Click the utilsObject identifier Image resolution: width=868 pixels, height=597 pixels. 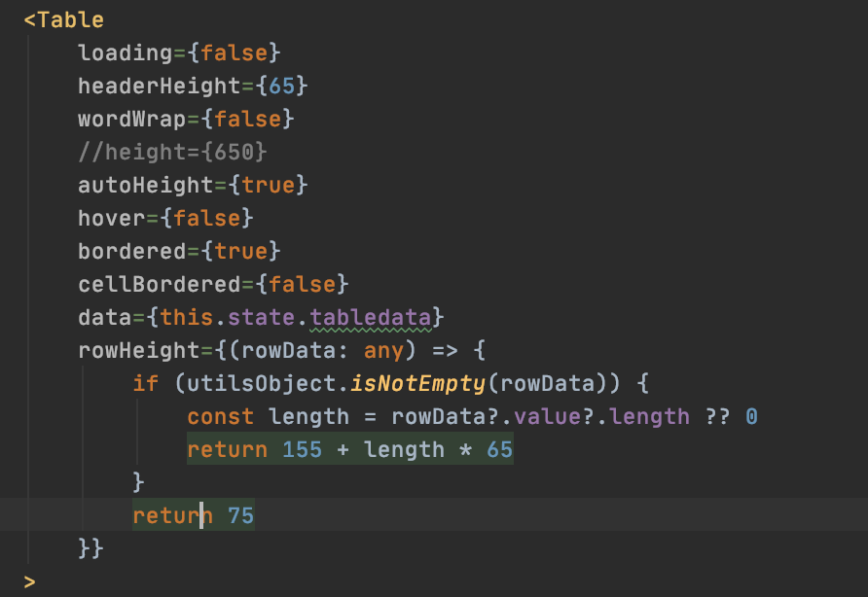(x=272, y=383)
